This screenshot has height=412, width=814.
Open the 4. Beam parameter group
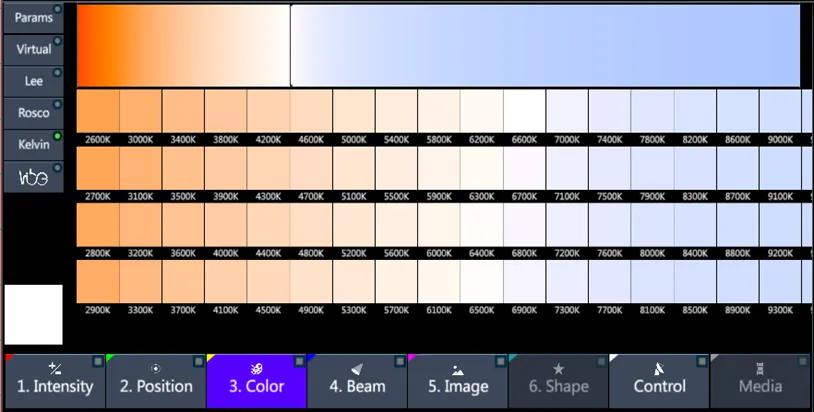(x=357, y=381)
